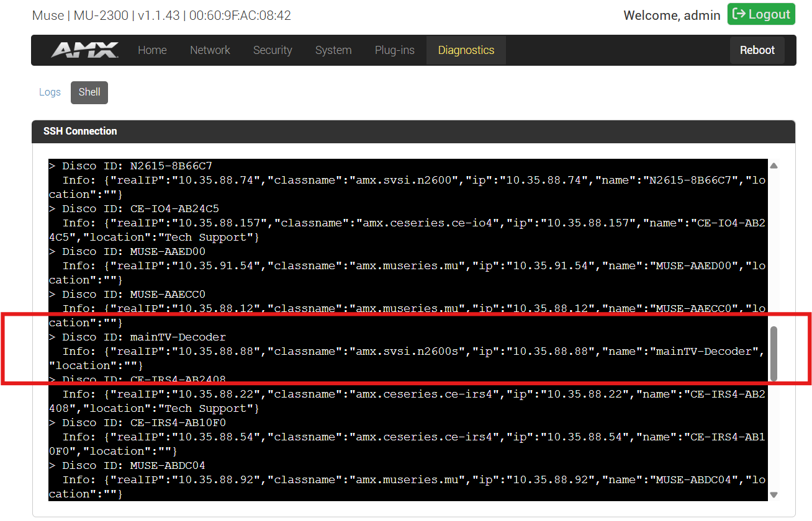Click the 'Disco ID: mainTV-Decoder' line
Screen dimensions: 812x521
138,337
